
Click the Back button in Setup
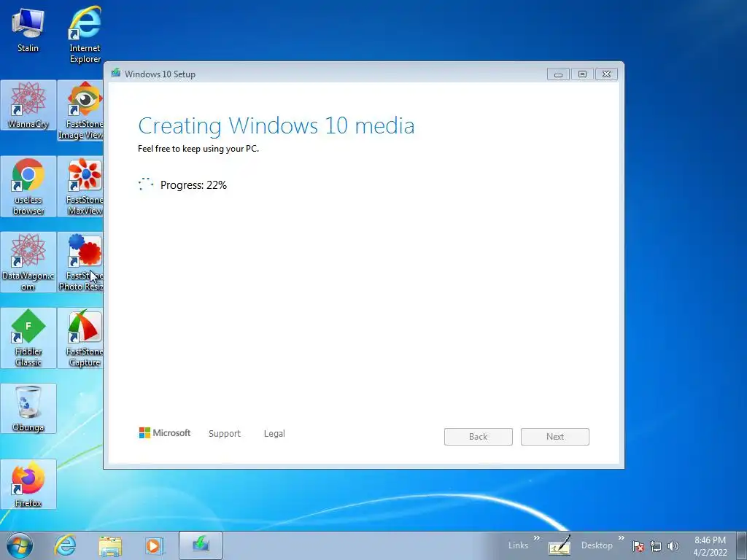[479, 437]
